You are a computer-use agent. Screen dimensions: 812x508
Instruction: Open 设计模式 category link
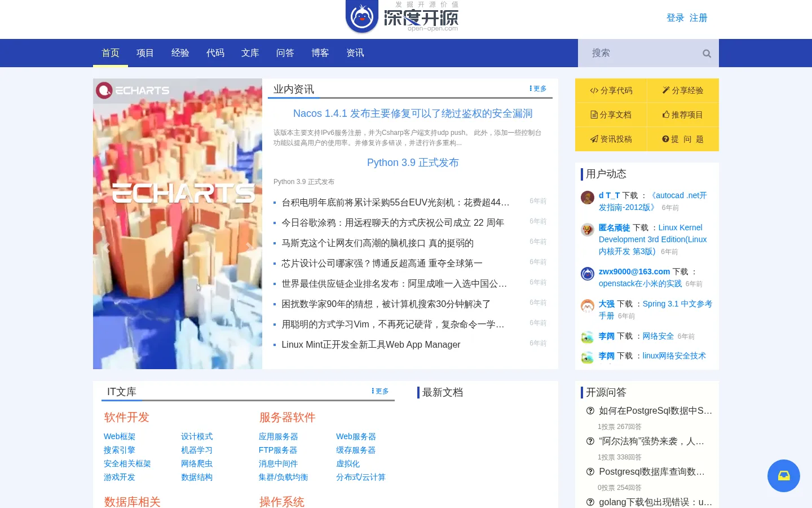[x=197, y=436]
